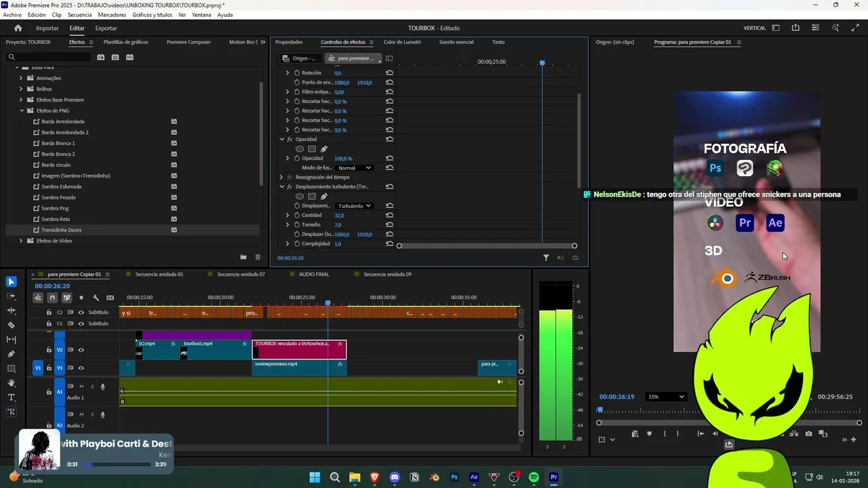The width and height of the screenshot is (868, 488).
Task: Reset the Cantidad parameter
Action: pyautogui.click(x=389, y=215)
